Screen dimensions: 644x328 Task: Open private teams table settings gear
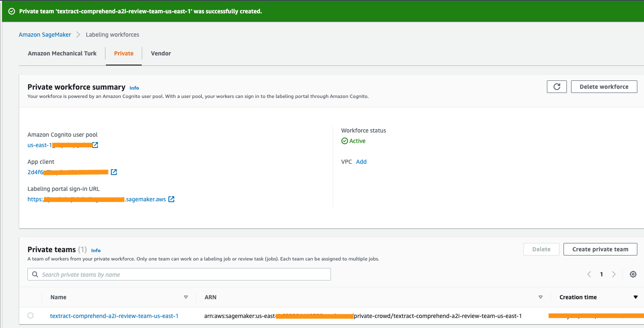[x=633, y=274]
